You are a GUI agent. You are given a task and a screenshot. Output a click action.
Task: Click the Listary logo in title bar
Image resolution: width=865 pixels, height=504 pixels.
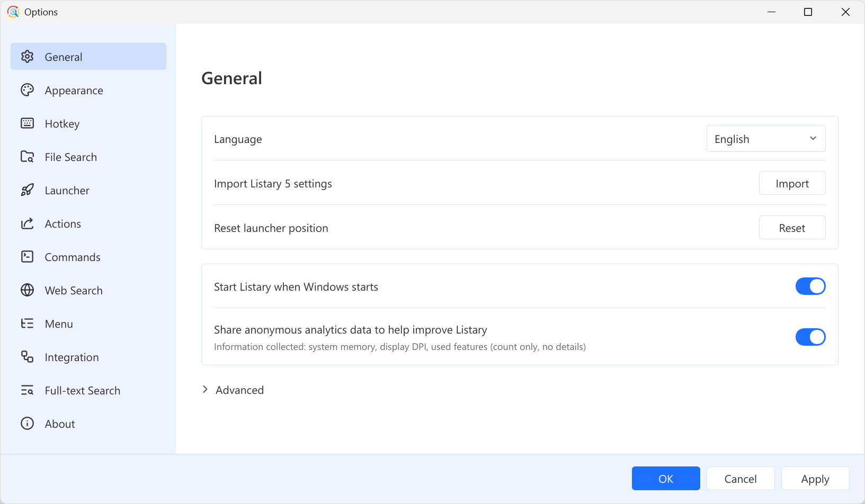point(13,12)
